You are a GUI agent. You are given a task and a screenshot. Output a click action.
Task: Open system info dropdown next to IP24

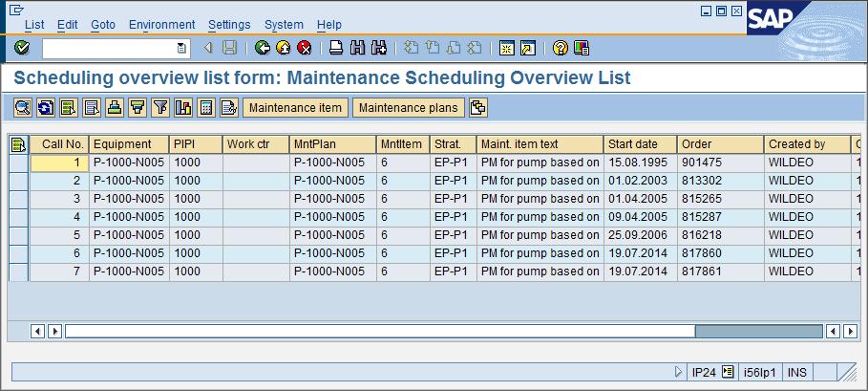pos(728,372)
